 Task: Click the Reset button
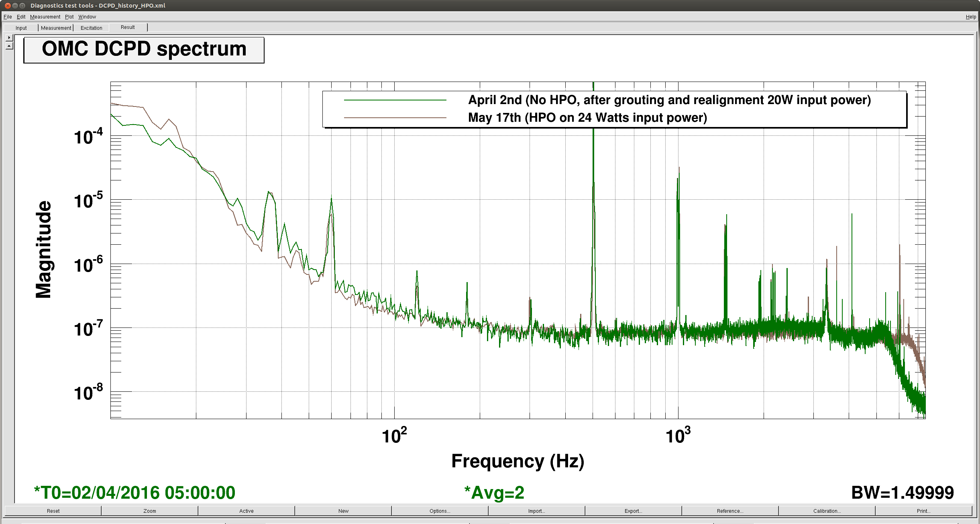coord(53,511)
